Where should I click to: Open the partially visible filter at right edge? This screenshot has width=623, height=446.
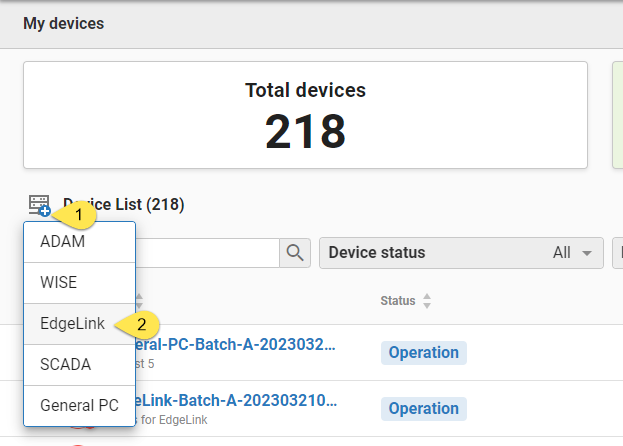tap(617, 253)
